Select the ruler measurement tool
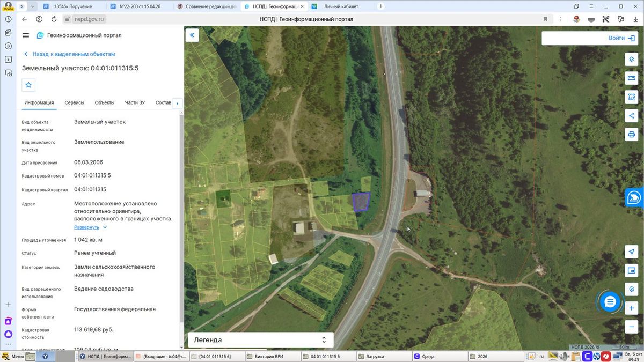The width and height of the screenshot is (644, 362). pos(631,78)
